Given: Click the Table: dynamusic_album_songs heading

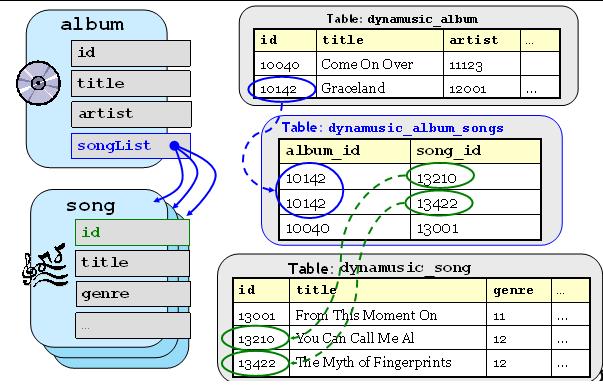Looking at the screenshot, I should [x=393, y=128].
